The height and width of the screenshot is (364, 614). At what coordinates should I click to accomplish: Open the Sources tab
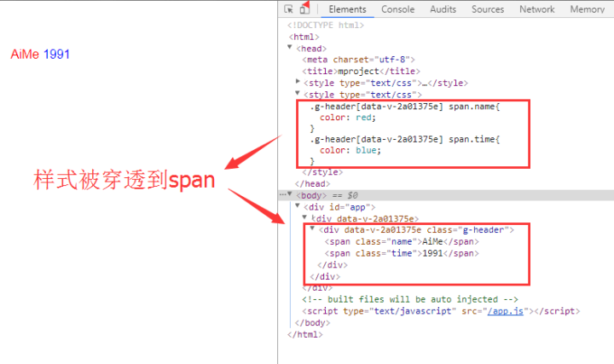coord(488,9)
